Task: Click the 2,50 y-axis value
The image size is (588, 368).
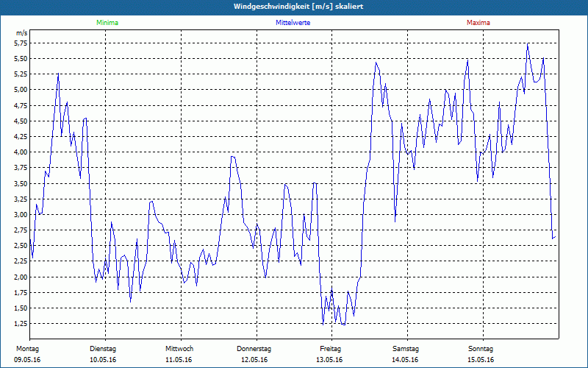Action: pyautogui.click(x=21, y=246)
